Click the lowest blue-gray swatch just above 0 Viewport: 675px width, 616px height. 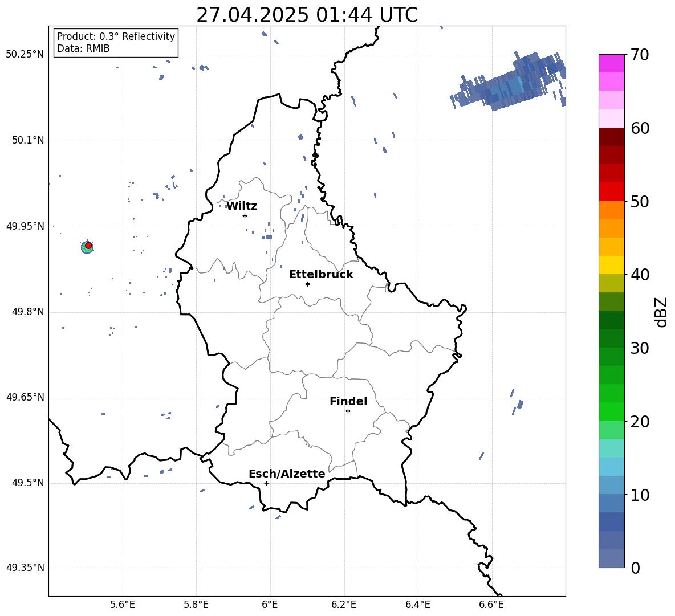tap(612, 558)
